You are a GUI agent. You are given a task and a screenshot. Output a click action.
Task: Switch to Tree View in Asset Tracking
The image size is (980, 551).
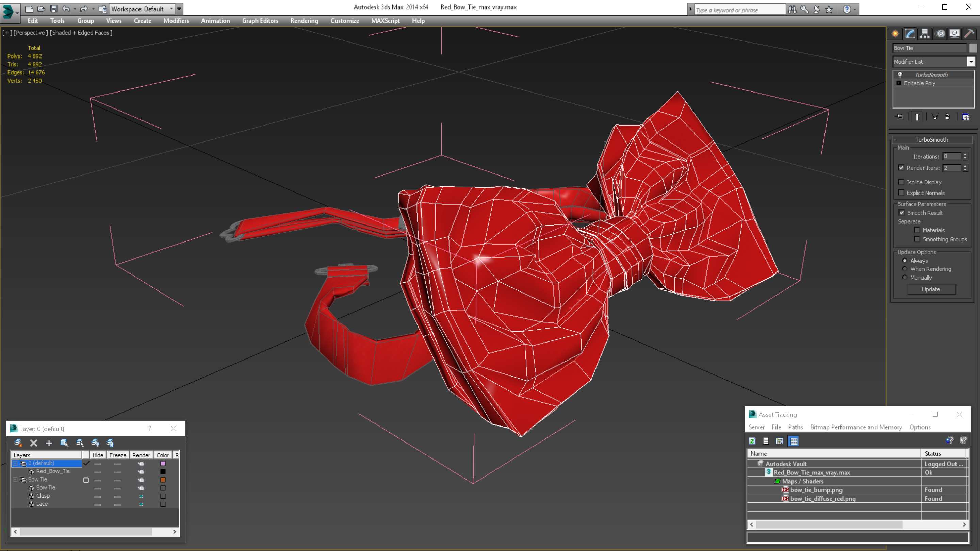[780, 441]
